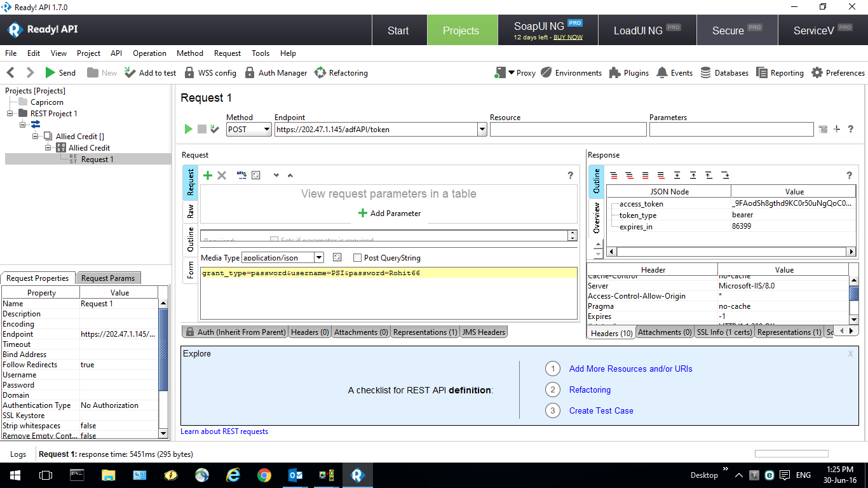Click Add to test in toolbar

point(150,72)
